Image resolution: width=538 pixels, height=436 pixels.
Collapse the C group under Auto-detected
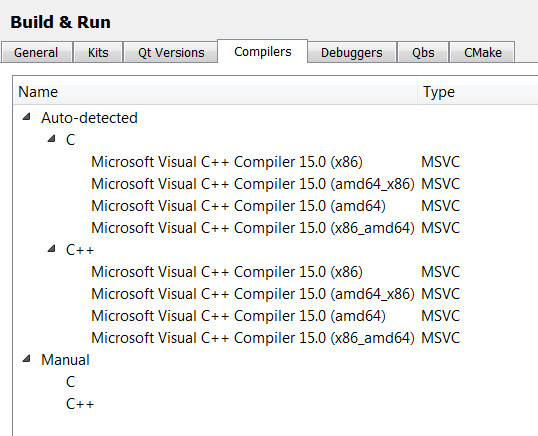51,139
